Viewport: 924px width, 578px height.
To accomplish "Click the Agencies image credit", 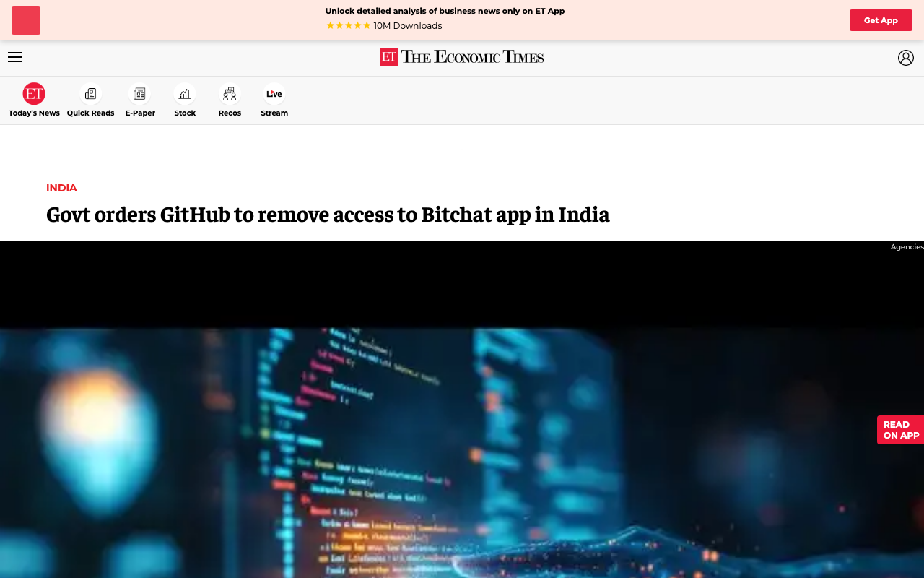I will pos(907,247).
